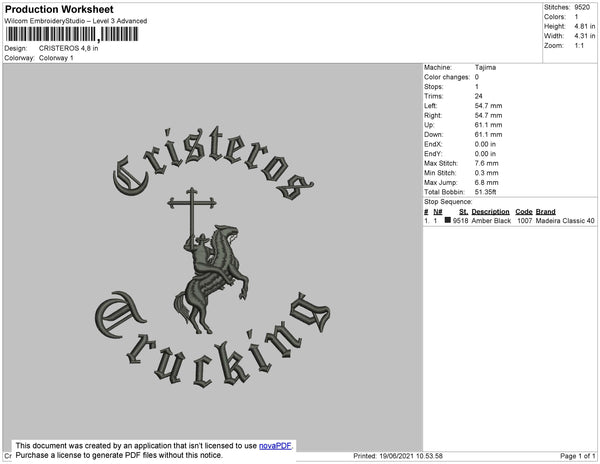Click the 'Production Worksheet' heading
The width and height of the screenshot is (600, 464).
tap(59, 10)
